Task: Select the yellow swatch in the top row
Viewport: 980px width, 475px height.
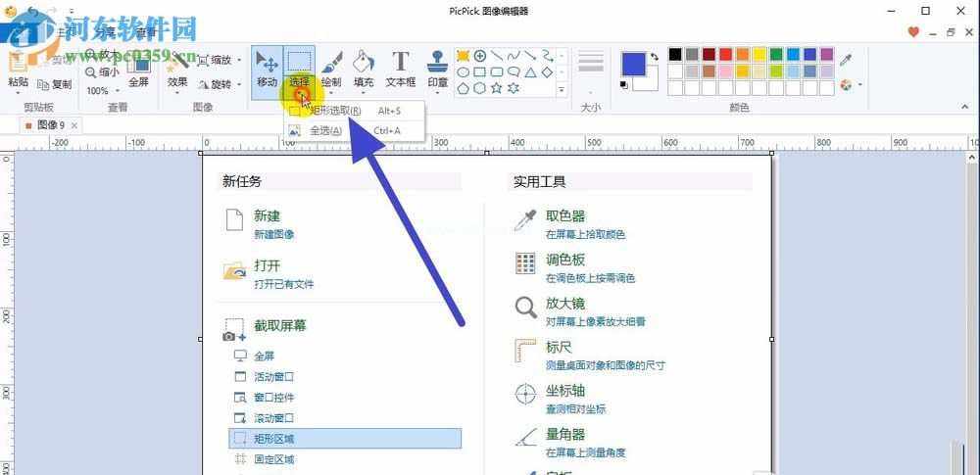Action: 759,55
